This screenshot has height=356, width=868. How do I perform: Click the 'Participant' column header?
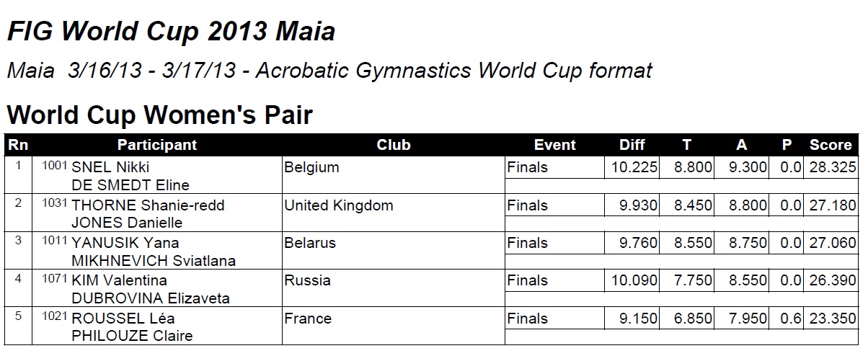156,145
